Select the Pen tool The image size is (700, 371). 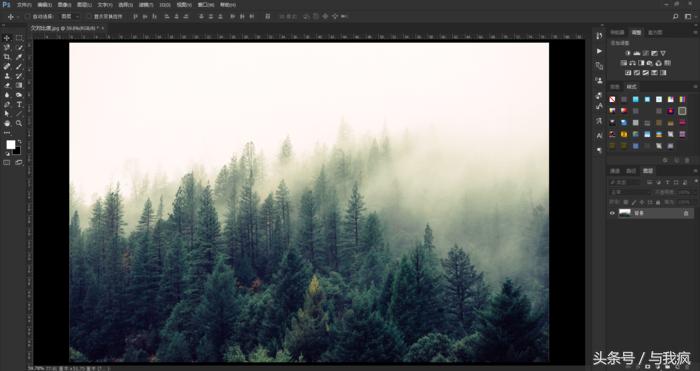(7, 104)
